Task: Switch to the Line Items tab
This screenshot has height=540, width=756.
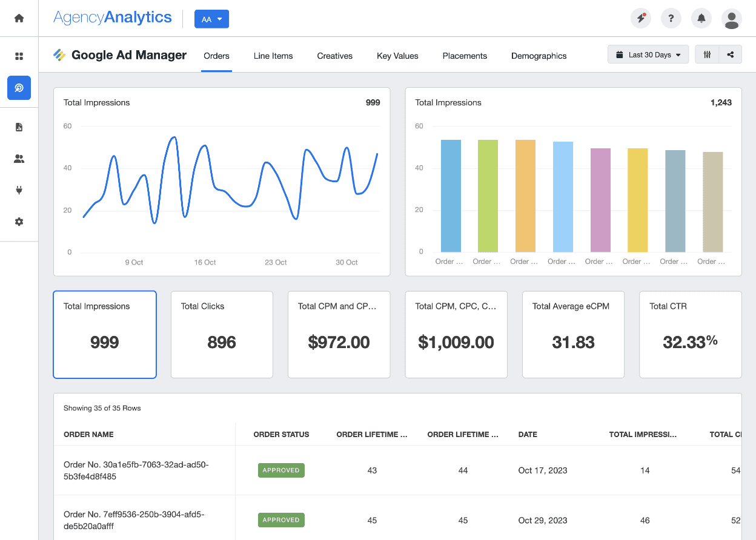Action: point(273,56)
